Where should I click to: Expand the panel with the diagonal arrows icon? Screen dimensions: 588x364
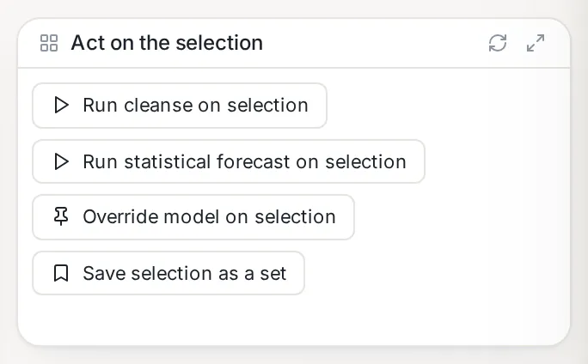536,43
